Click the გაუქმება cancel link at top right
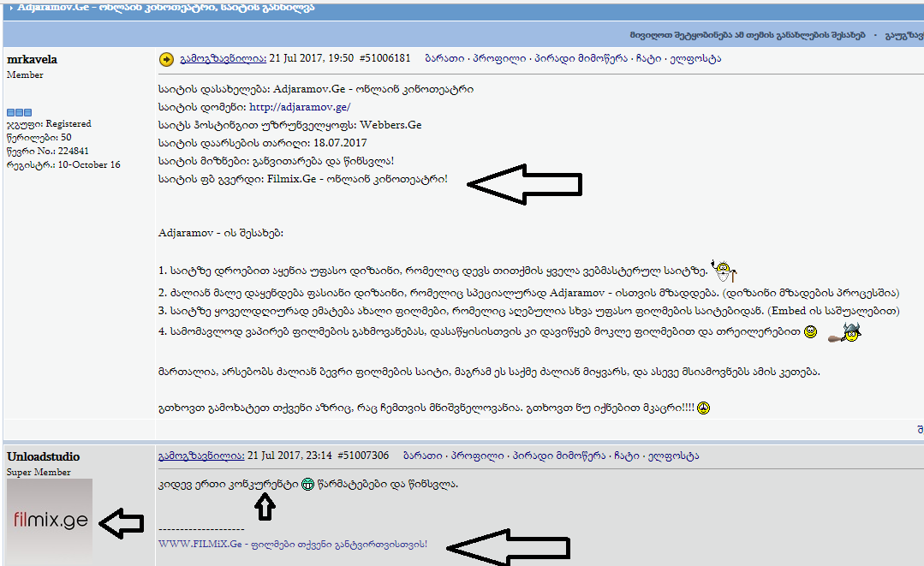The width and height of the screenshot is (924, 566). [902, 33]
